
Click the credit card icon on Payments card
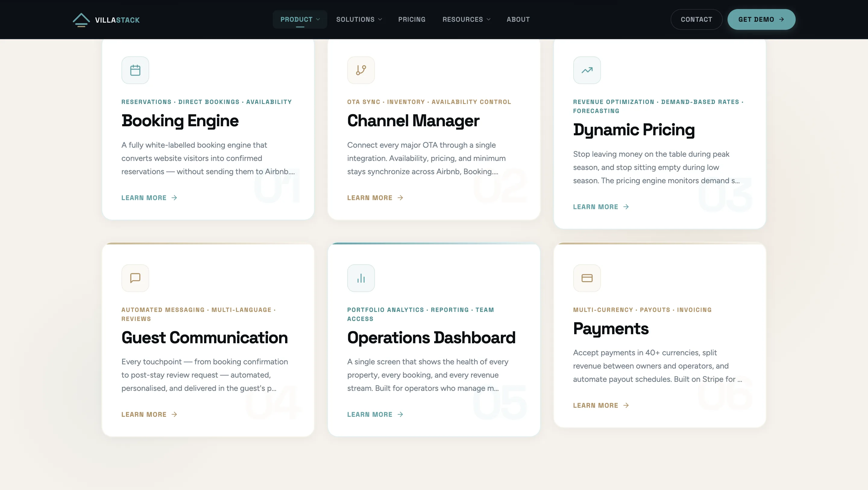pos(587,278)
